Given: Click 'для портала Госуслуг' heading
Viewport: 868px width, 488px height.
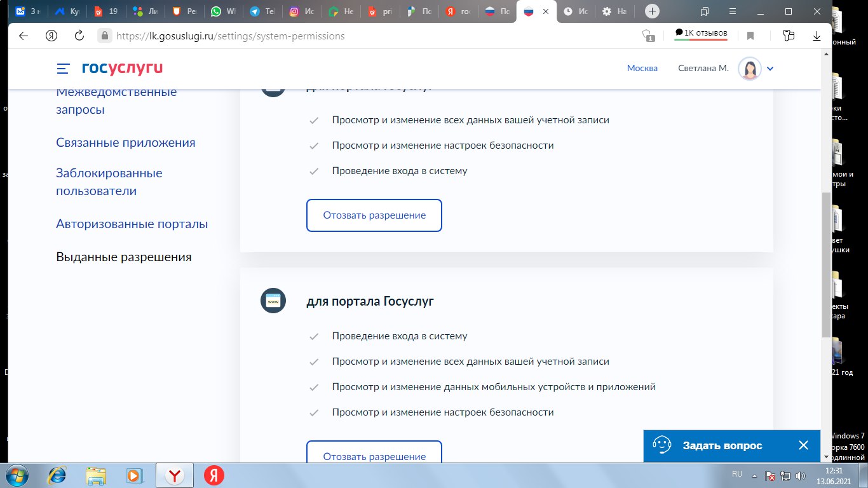Looking at the screenshot, I should coord(370,301).
